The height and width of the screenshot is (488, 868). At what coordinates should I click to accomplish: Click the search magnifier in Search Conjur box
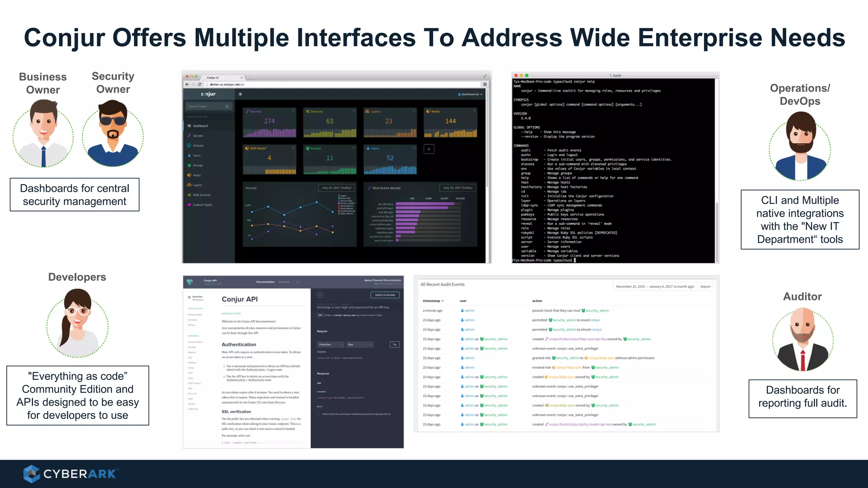pyautogui.click(x=227, y=106)
